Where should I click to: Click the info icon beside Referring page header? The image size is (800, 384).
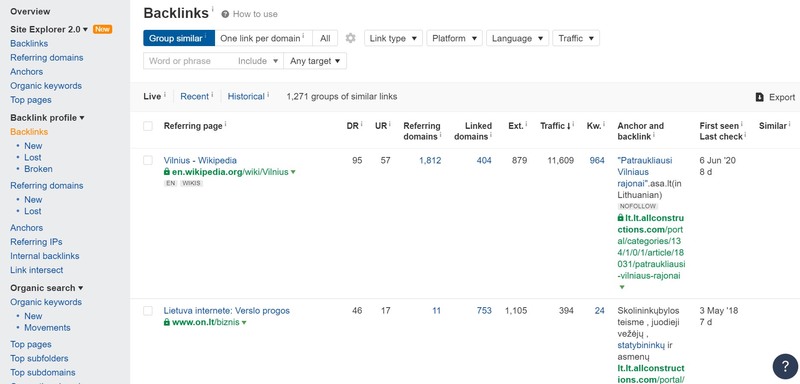coord(226,124)
